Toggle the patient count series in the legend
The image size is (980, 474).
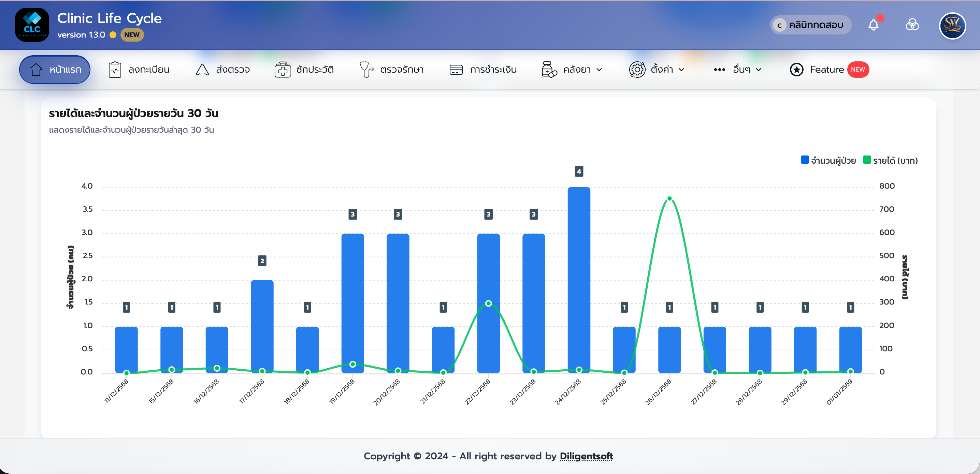(833, 160)
